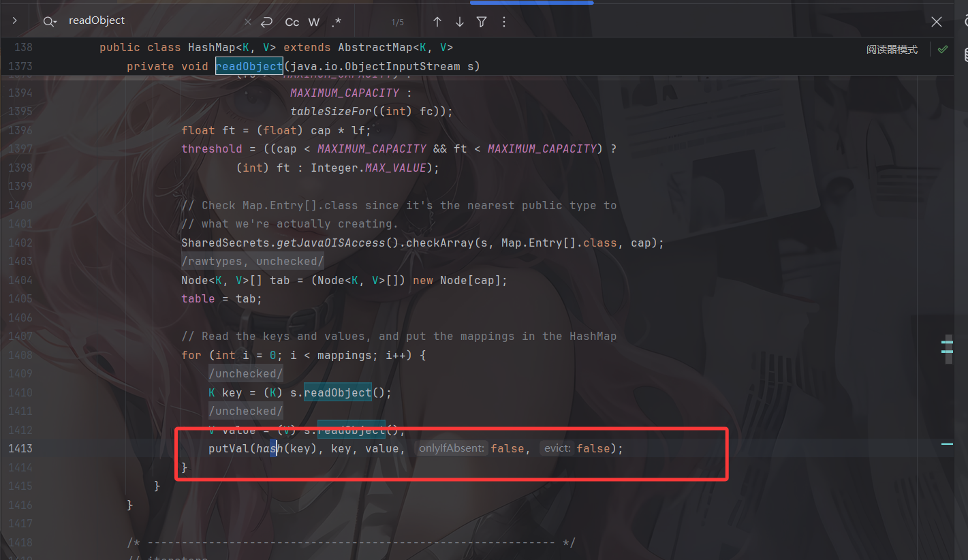Open the more options three-dot menu

pyautogui.click(x=504, y=22)
